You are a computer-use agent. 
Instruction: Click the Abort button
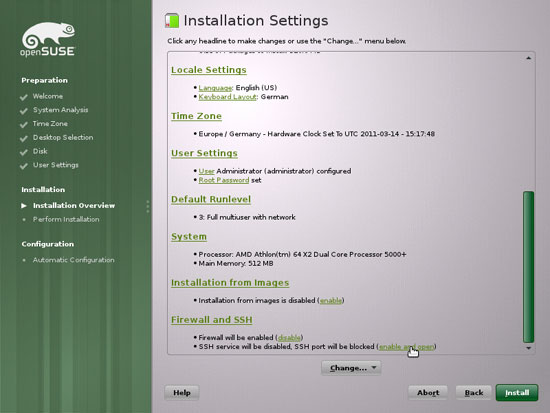[428, 393]
